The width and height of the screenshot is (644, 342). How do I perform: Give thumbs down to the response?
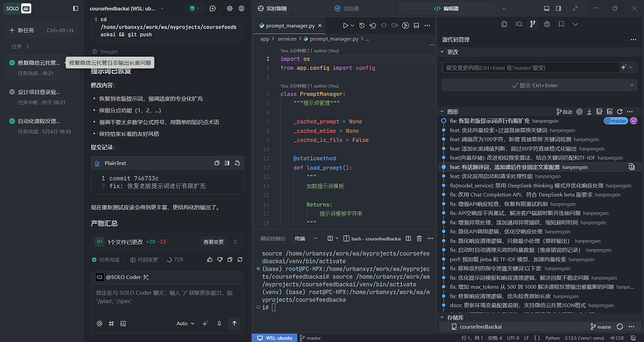[x=219, y=260]
